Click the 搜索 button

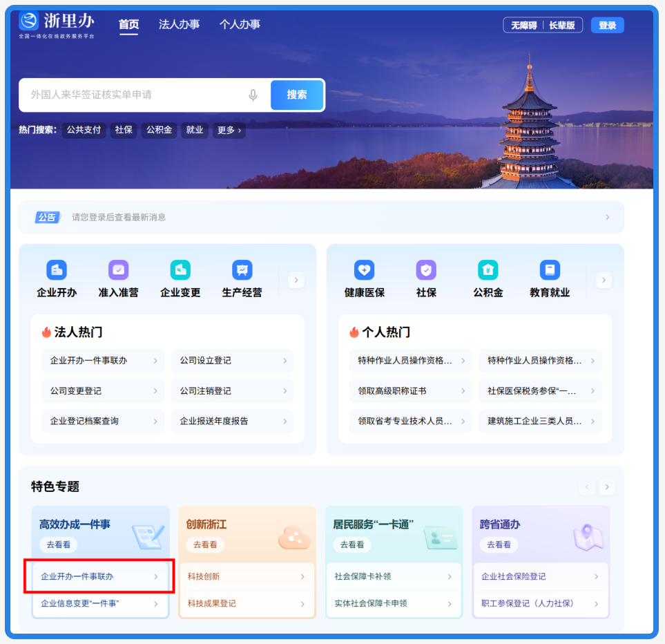coord(297,95)
